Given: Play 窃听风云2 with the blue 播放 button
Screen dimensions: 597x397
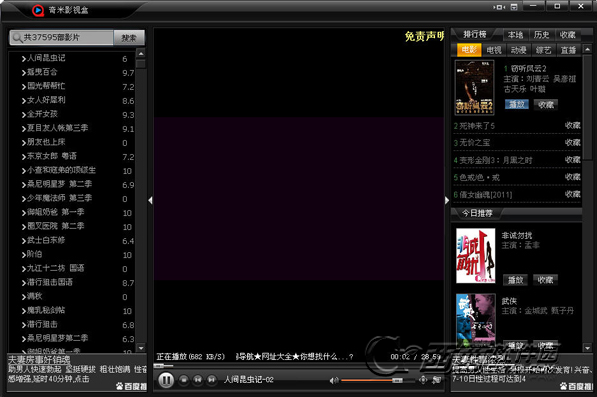Looking at the screenshot, I should pos(517,105).
